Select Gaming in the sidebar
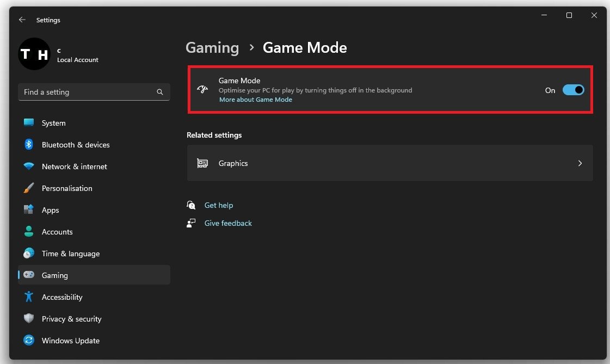This screenshot has width=610, height=364. [55, 275]
